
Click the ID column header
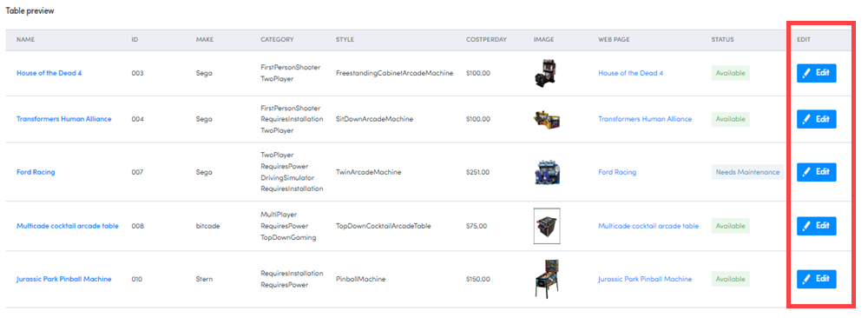pyautogui.click(x=135, y=40)
